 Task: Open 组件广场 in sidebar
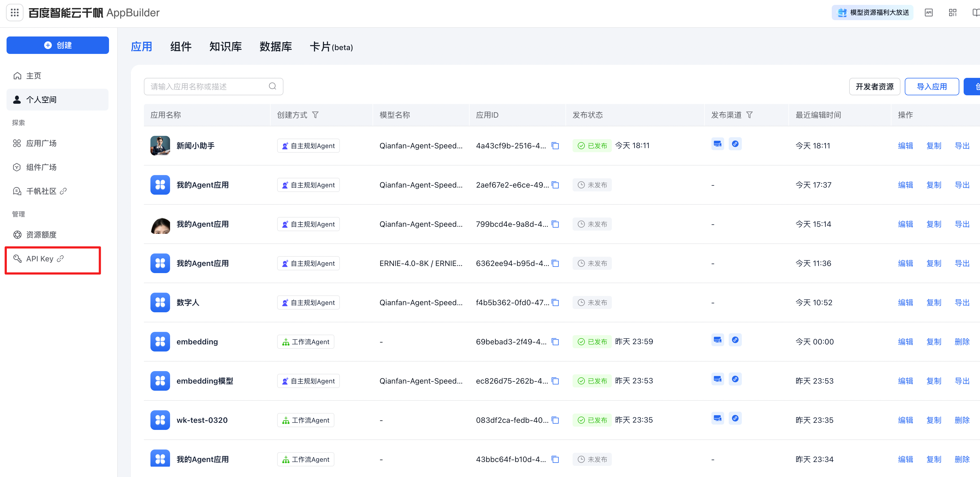click(x=58, y=167)
